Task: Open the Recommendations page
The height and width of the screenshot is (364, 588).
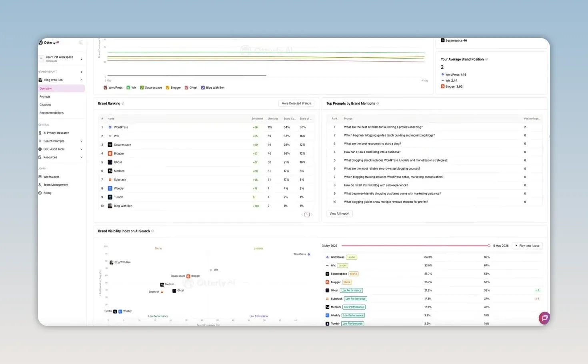Action: click(52, 113)
